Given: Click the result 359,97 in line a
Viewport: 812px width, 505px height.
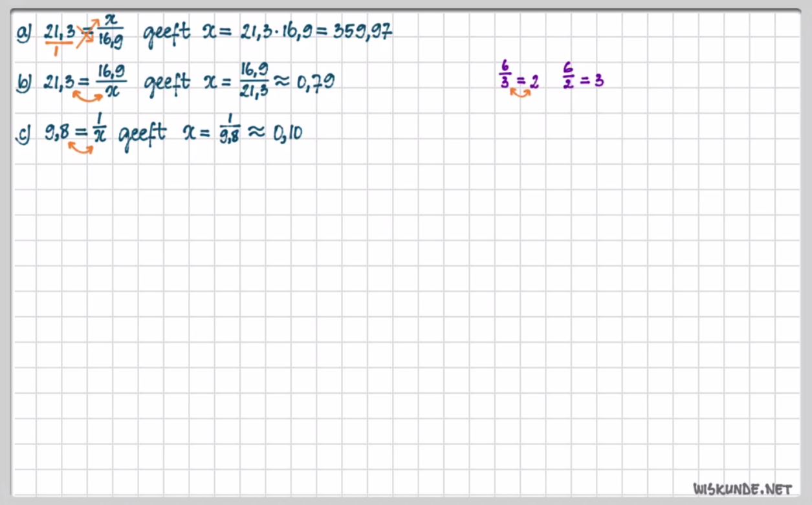Looking at the screenshot, I should coord(362,33).
